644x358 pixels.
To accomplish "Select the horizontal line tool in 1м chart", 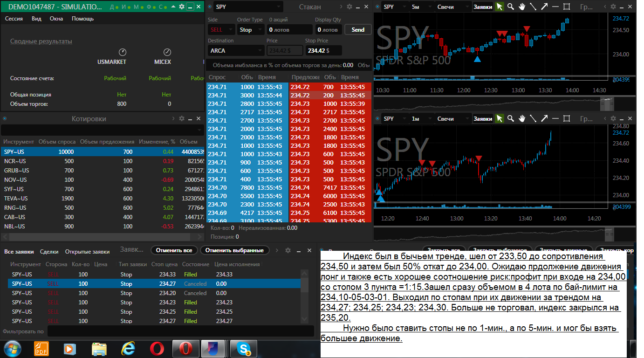I will 555,118.
